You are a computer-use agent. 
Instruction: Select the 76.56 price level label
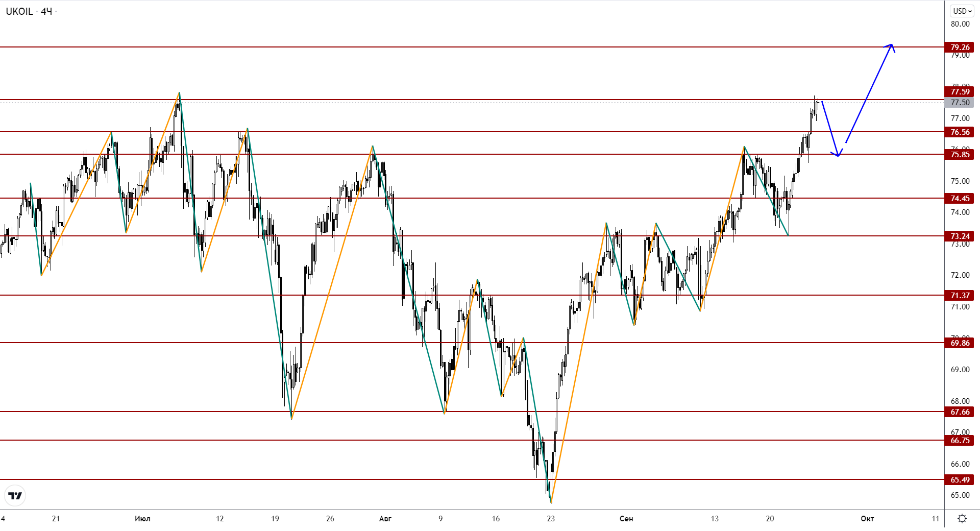point(960,132)
